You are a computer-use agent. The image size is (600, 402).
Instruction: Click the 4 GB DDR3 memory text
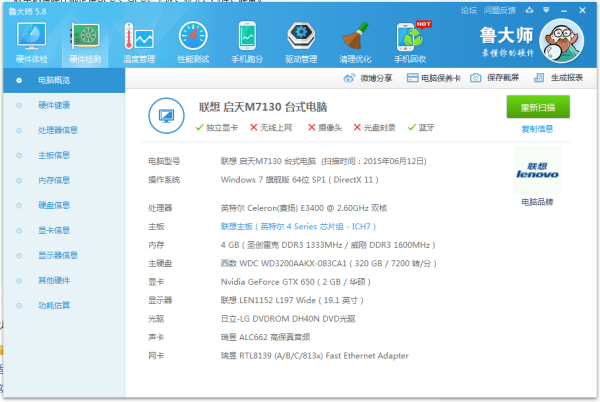[328, 245]
